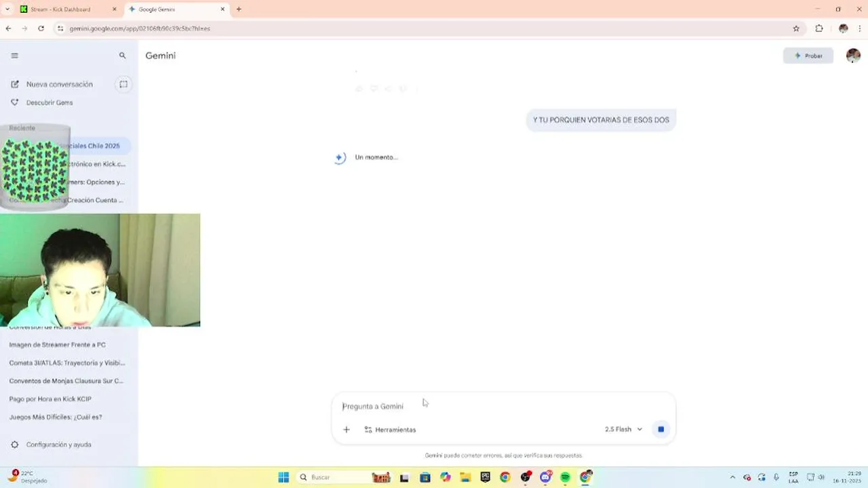Show hidden system tray icons
This screenshot has width=868, height=488.
732,477
